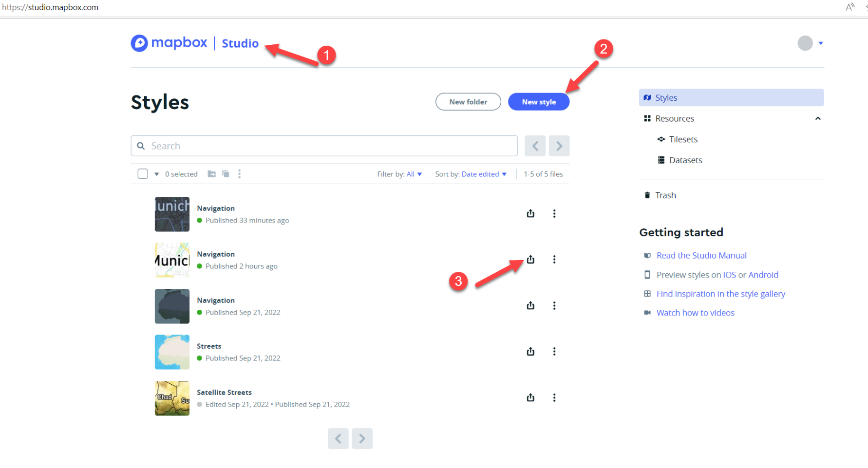Open the Sort by Date edited dropdown
Screen dimensions: 868x468
click(x=484, y=173)
